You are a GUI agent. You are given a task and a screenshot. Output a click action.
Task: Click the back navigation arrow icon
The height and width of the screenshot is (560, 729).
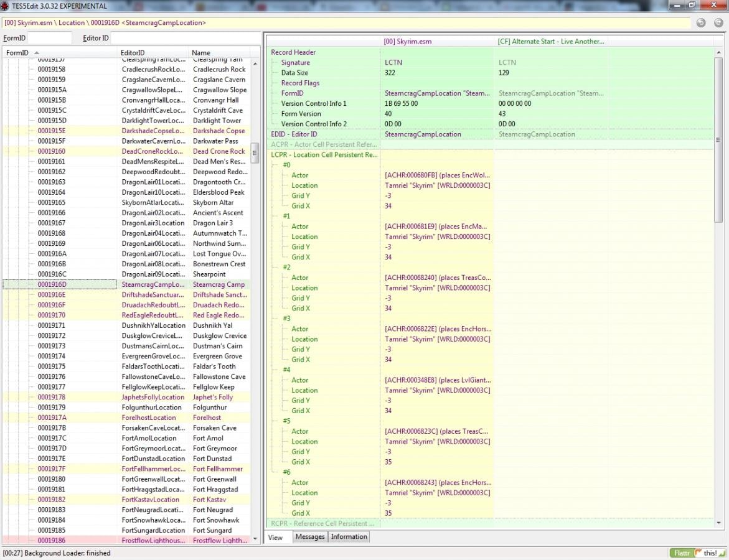[701, 23]
